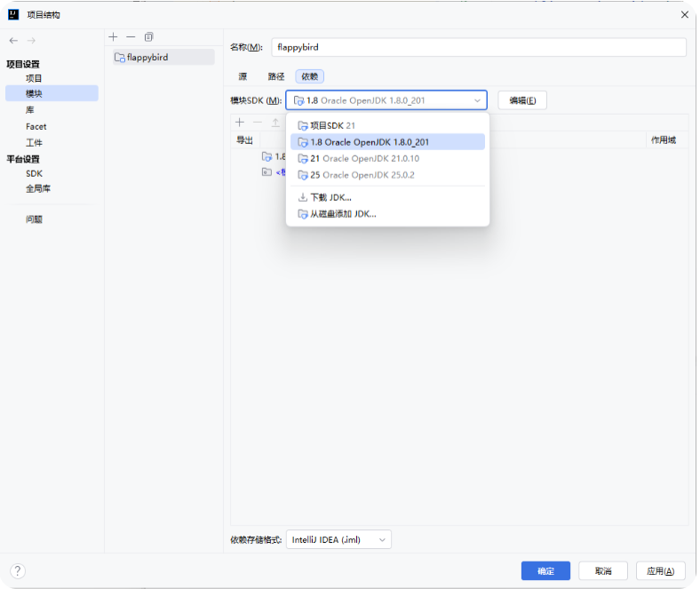Copy the selected module icon
The height and width of the screenshot is (589, 700).
click(x=148, y=36)
